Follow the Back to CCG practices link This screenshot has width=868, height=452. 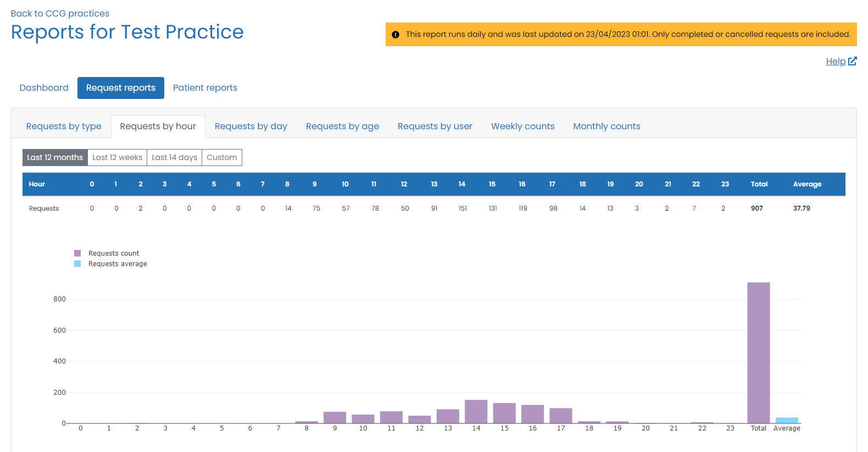tap(60, 13)
